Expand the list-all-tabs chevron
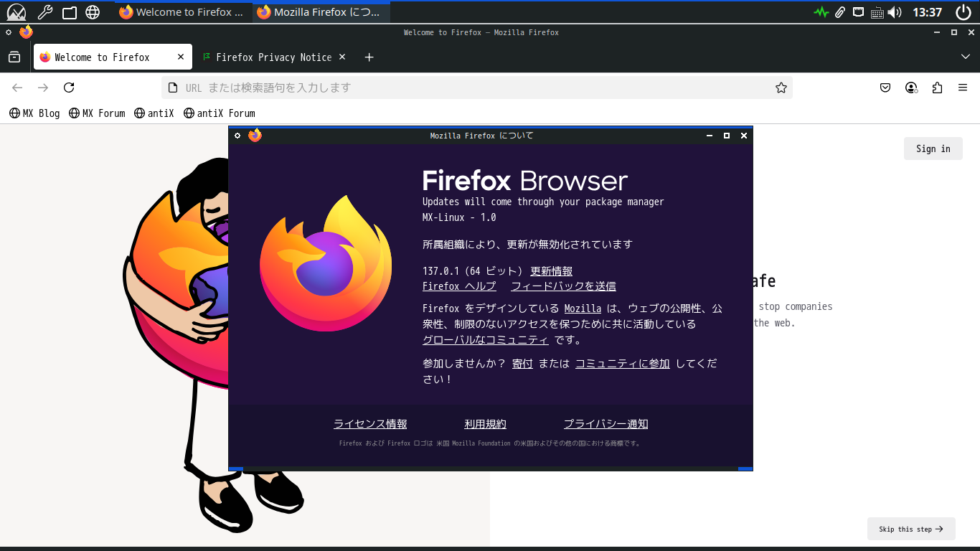The width and height of the screenshot is (980, 551). click(x=965, y=57)
